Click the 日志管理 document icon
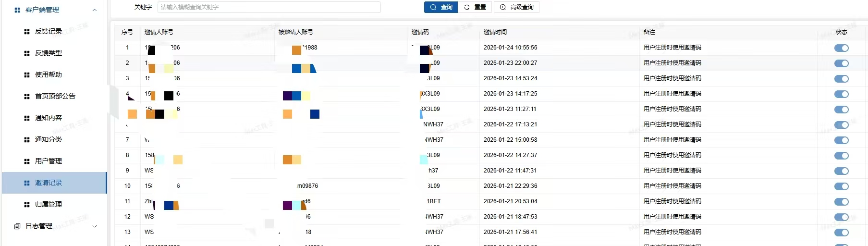Screen dimensions: 868x246 coord(17,226)
